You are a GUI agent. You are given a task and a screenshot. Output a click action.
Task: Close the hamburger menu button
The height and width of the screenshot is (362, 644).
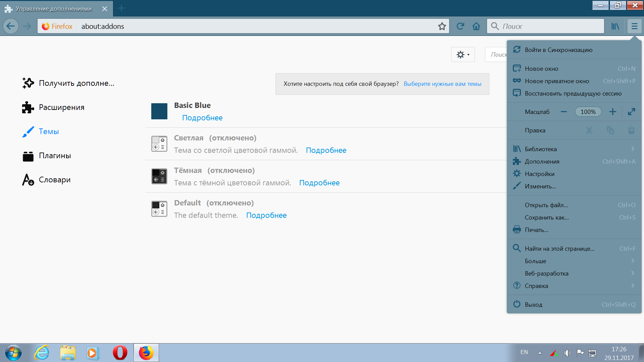pyautogui.click(x=634, y=26)
